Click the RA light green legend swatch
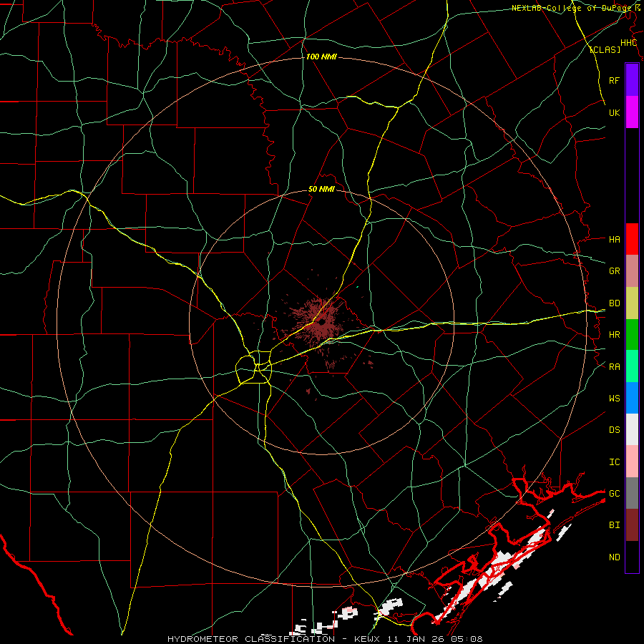644x644 pixels. tap(632, 366)
